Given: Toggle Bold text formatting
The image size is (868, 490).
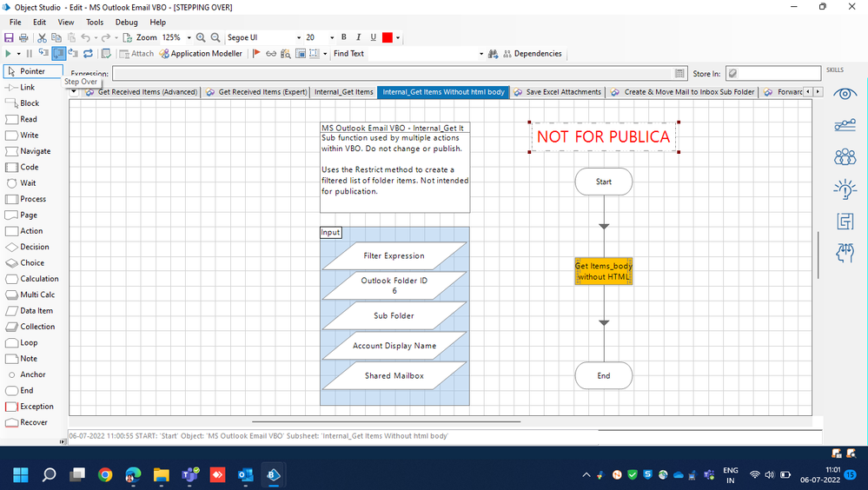Looking at the screenshot, I should pyautogui.click(x=344, y=37).
